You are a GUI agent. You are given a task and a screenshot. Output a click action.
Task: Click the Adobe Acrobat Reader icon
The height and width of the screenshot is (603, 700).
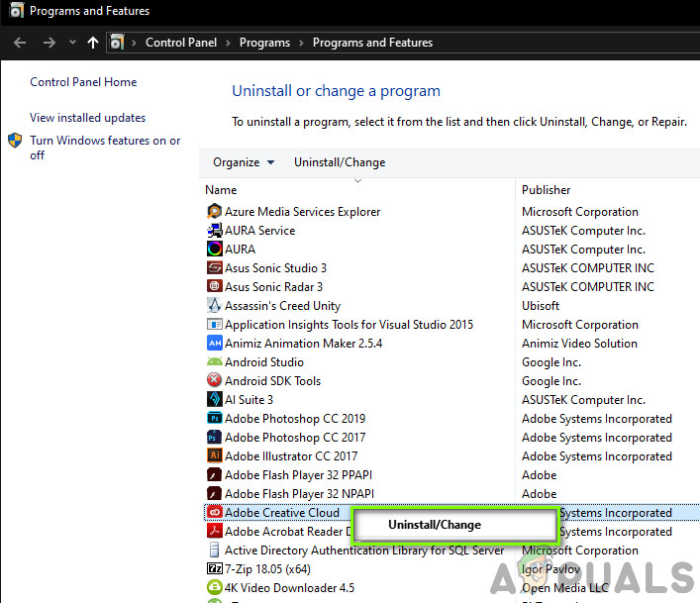coord(214,531)
